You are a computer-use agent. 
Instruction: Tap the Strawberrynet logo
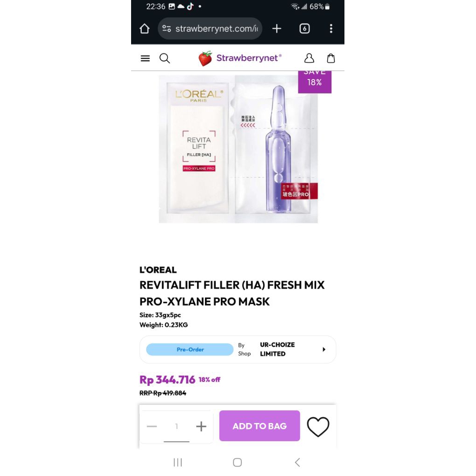click(240, 58)
